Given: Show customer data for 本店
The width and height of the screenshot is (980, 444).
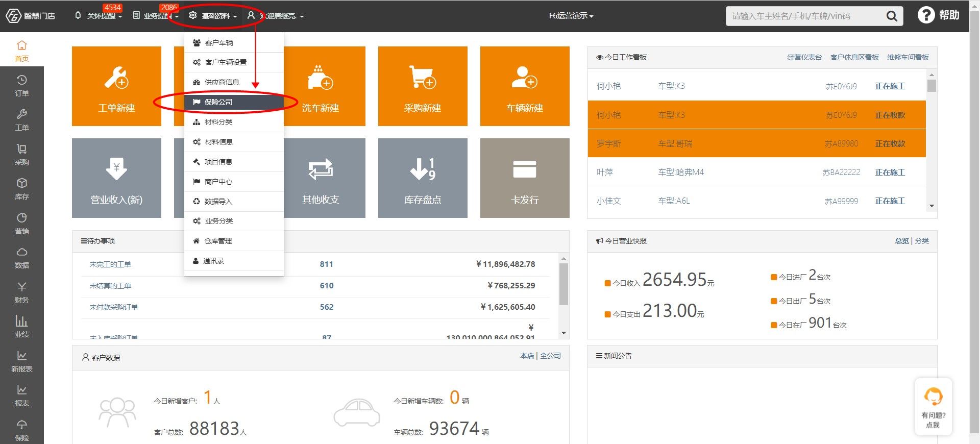Looking at the screenshot, I should tap(527, 356).
